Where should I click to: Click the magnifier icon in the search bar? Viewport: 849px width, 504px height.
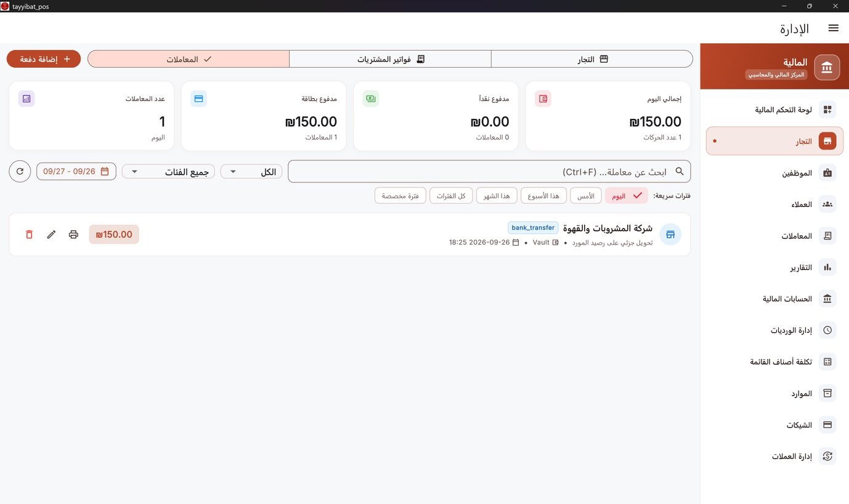(x=680, y=171)
